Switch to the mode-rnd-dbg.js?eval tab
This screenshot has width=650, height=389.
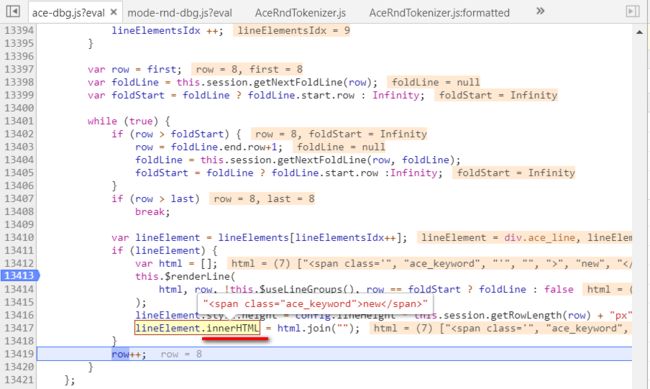[x=179, y=13]
